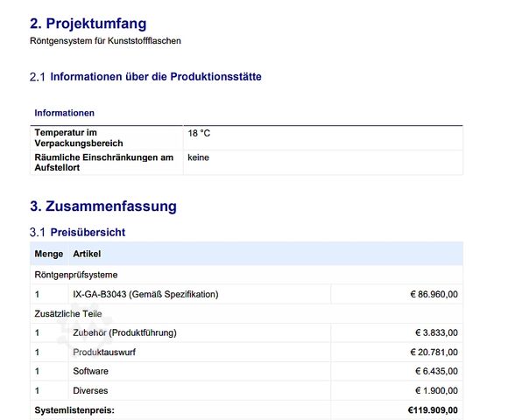Click the price '€ 20.781,00'

click(434, 353)
